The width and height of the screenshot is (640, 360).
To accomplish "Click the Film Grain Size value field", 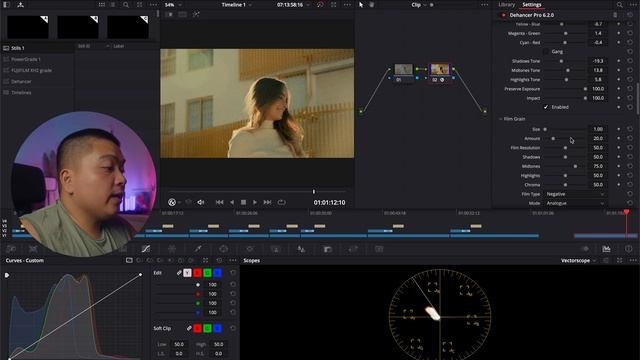I will tap(598, 129).
